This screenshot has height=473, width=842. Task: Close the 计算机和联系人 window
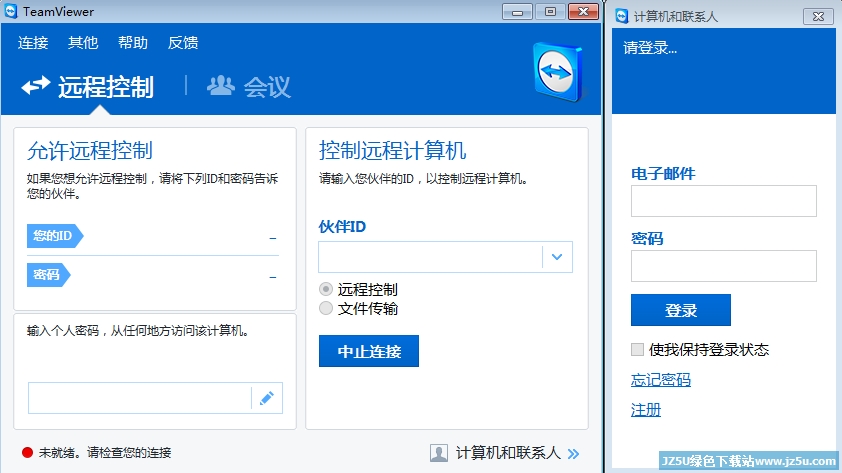tap(818, 17)
